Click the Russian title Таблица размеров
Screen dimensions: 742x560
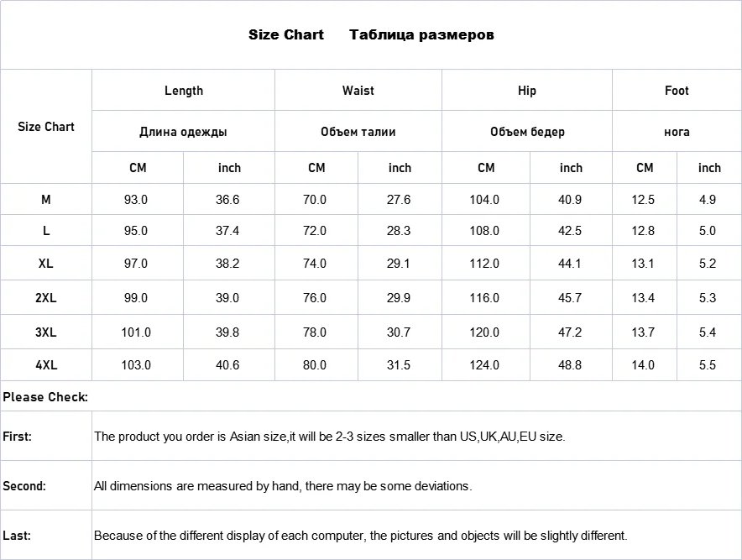pos(421,35)
